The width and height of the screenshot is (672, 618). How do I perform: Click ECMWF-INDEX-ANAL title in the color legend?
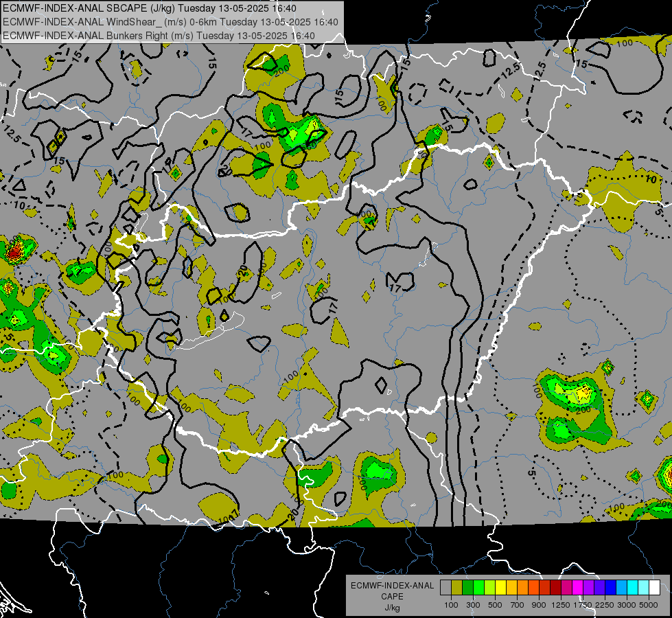click(x=392, y=586)
